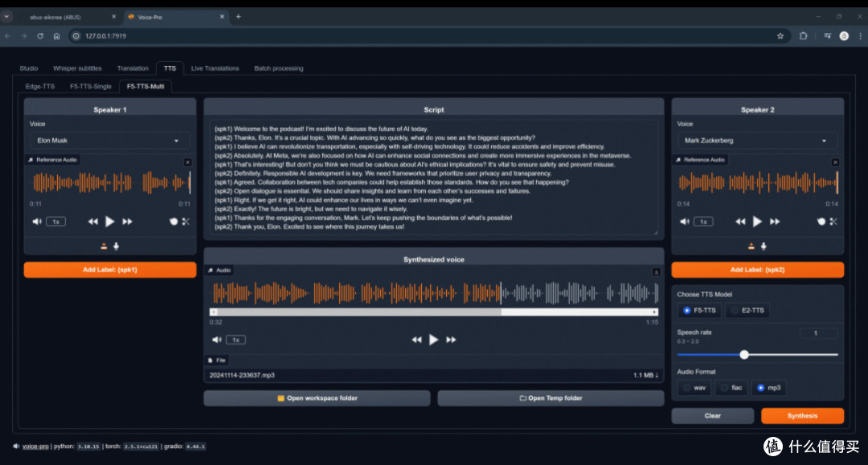Choose mp3 audio format

pos(769,388)
